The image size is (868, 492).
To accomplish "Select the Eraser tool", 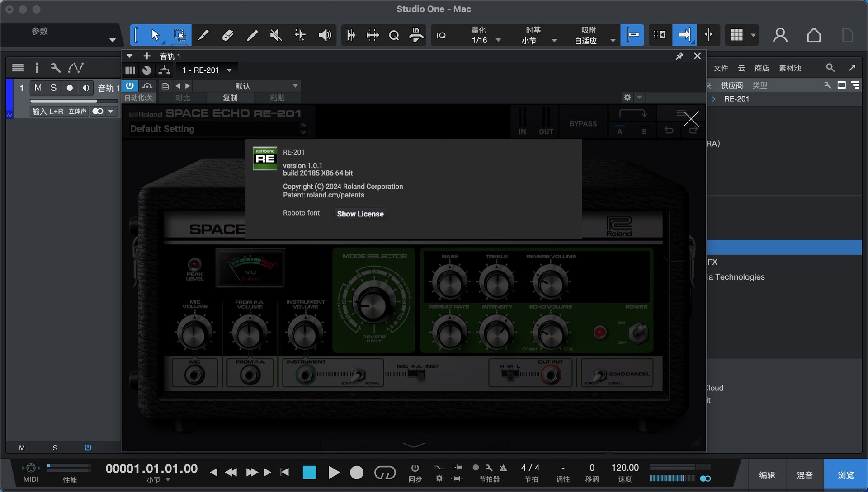I will 227,35.
